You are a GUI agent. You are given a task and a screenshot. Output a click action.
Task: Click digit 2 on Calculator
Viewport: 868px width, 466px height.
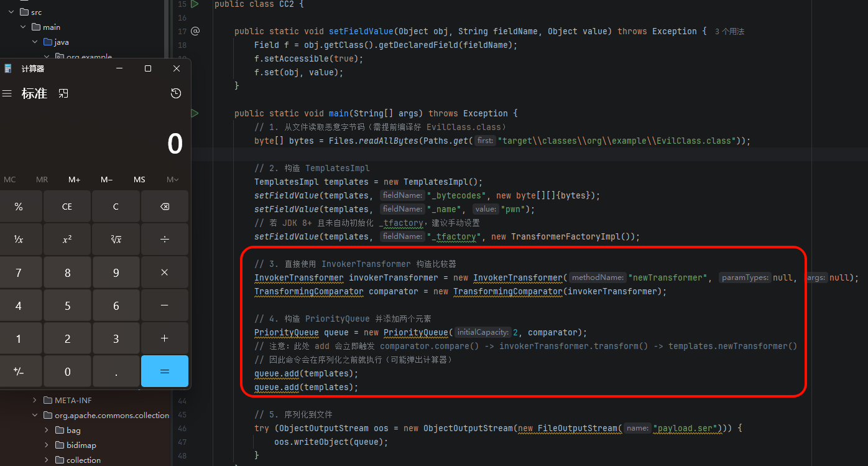[x=67, y=338]
